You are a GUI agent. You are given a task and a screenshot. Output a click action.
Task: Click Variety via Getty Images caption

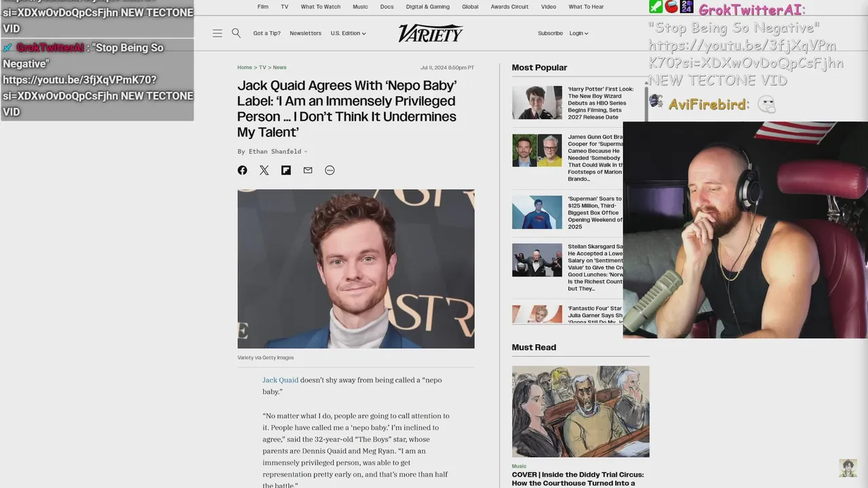point(265,358)
